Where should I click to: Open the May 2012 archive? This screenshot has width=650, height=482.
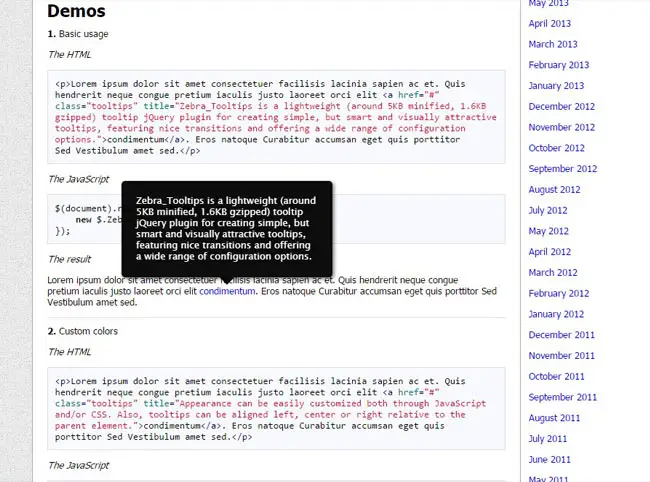point(549,231)
